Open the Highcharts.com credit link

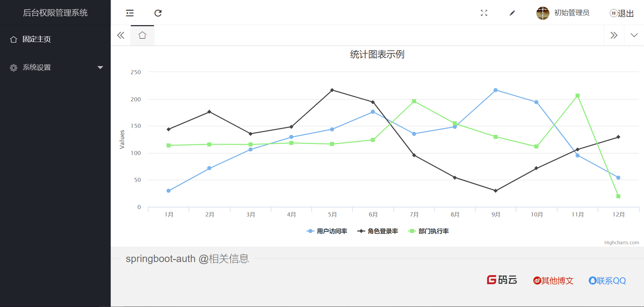click(622, 243)
